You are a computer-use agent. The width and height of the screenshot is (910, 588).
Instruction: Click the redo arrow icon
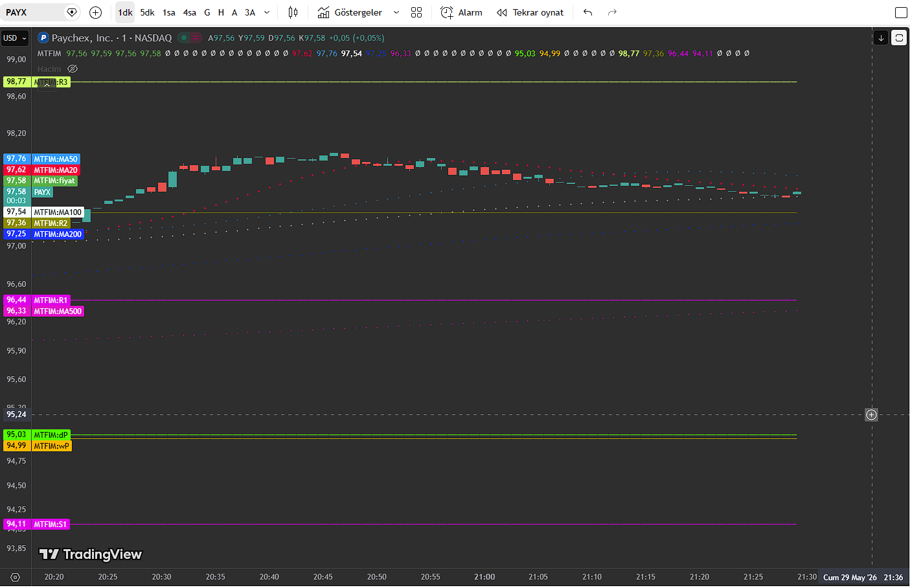coord(612,12)
